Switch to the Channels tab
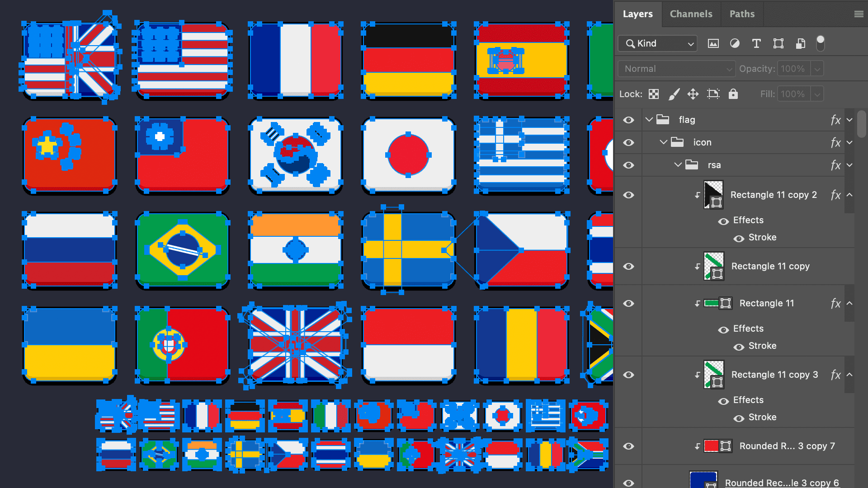 [691, 14]
